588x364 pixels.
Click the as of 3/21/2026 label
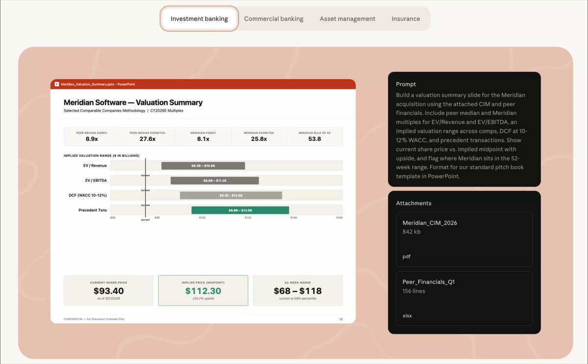(108, 298)
